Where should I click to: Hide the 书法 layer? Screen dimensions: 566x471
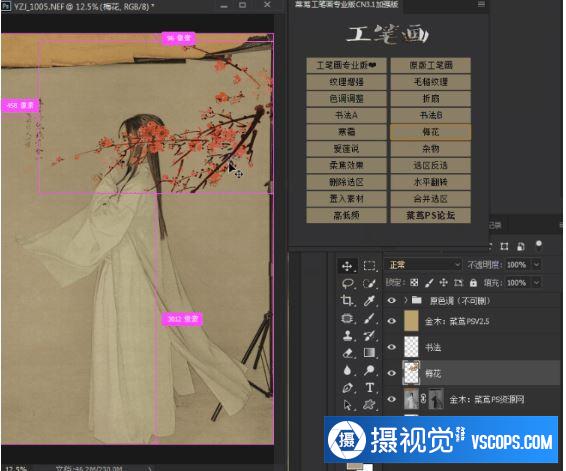(392, 347)
